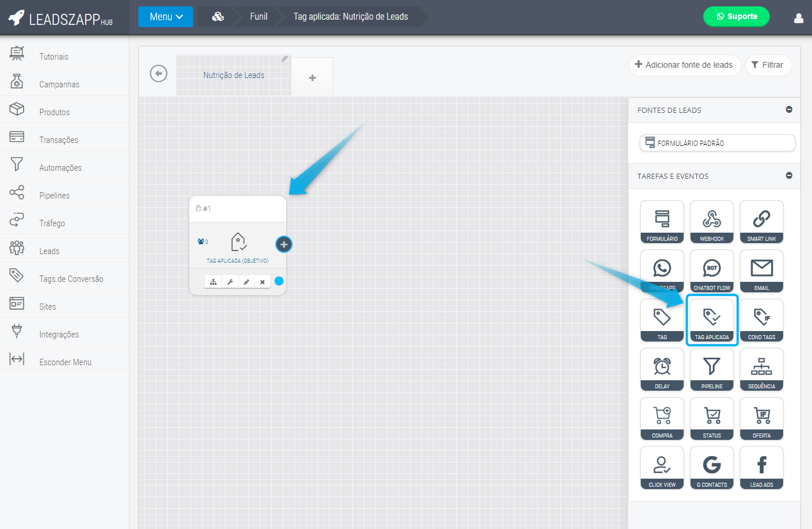Add a Webhook task from the panel
812x529 pixels.
[x=711, y=221]
